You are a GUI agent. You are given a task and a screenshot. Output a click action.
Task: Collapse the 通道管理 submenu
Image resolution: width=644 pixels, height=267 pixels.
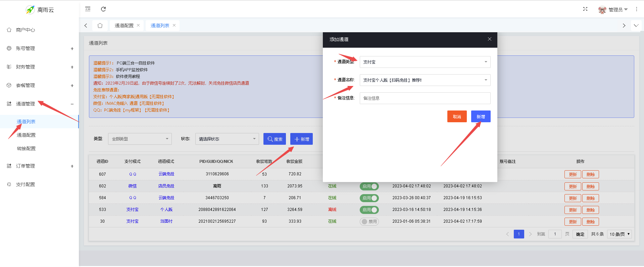72,104
